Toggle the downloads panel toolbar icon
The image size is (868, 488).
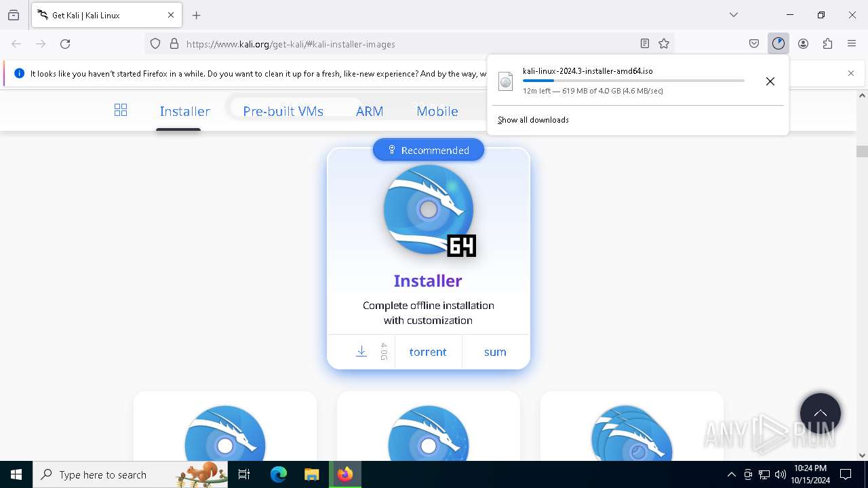(778, 44)
